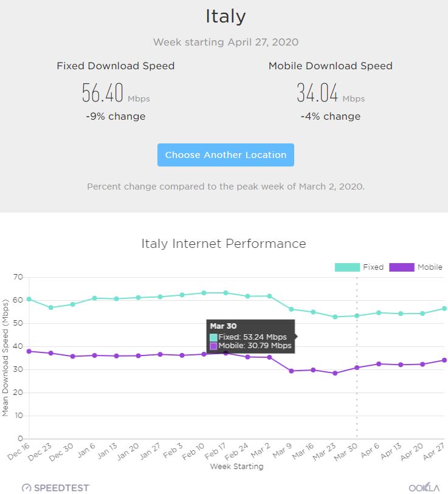Viewport: 448px width, 494px height.
Task: Toggle the Fixed series legend swatch
Action: 346,267
